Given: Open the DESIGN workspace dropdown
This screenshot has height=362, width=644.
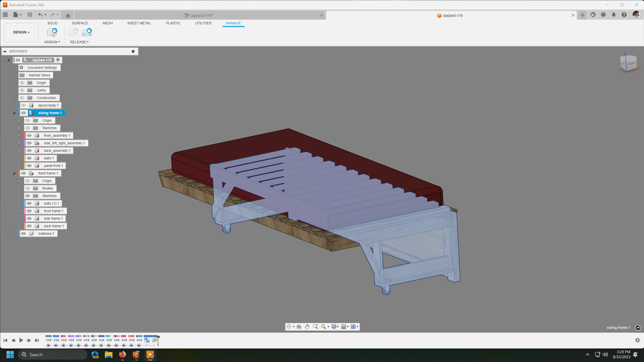Looking at the screenshot, I should click(21, 32).
